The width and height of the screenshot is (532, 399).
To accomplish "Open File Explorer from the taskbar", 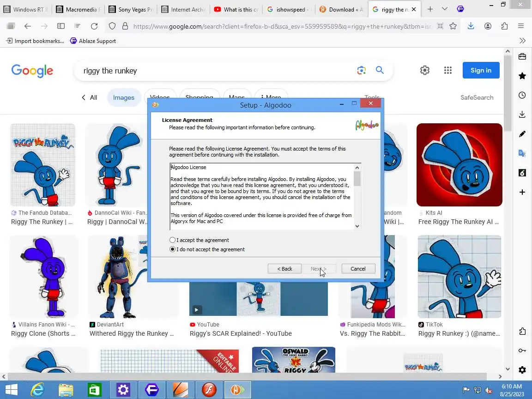I will [x=66, y=389].
